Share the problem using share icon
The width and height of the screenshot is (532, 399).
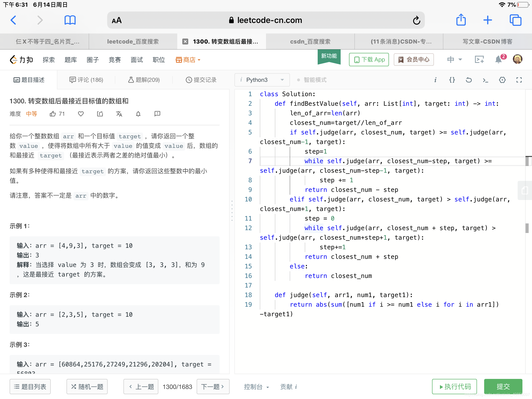pos(100,114)
